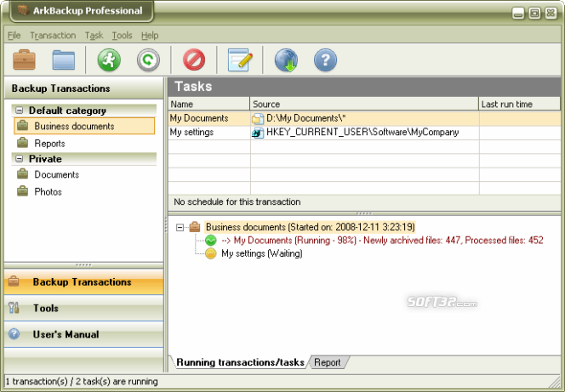
Task: Click the status bar running transactions text
Action: [x=82, y=382]
